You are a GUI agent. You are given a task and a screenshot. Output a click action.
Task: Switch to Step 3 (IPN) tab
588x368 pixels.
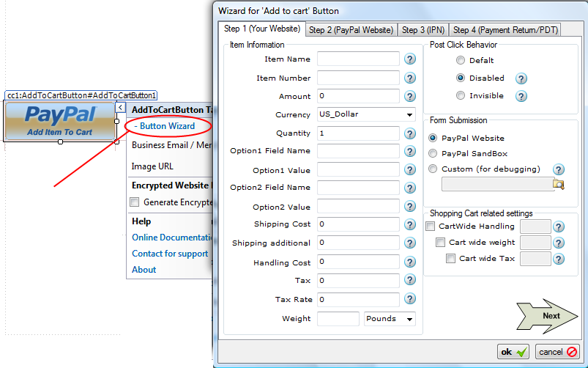tap(423, 30)
